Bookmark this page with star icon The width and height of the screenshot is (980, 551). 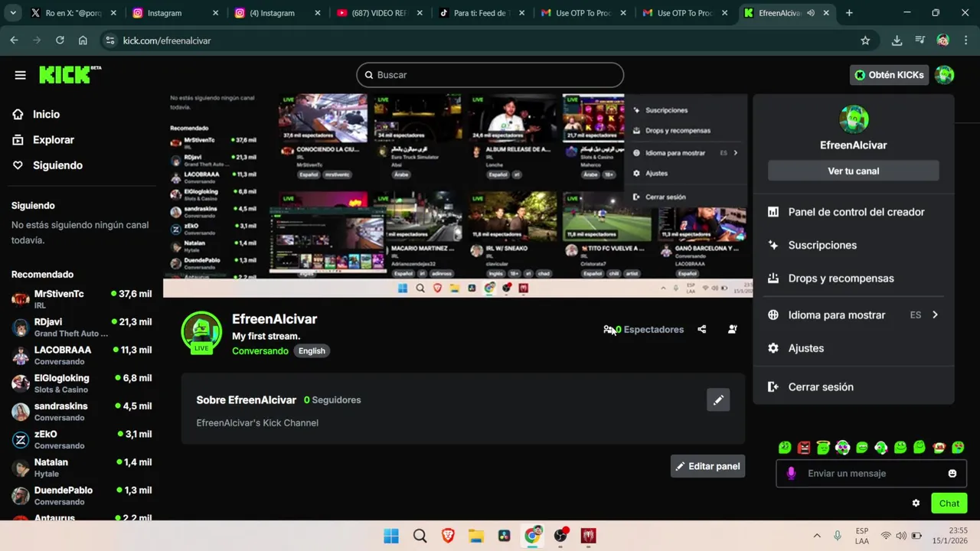tap(865, 41)
